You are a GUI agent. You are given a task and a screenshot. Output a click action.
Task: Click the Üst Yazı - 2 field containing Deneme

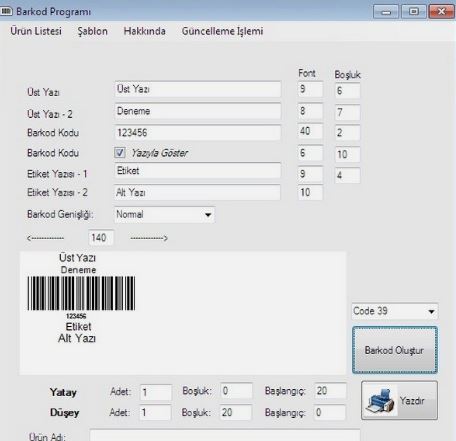[x=198, y=111]
